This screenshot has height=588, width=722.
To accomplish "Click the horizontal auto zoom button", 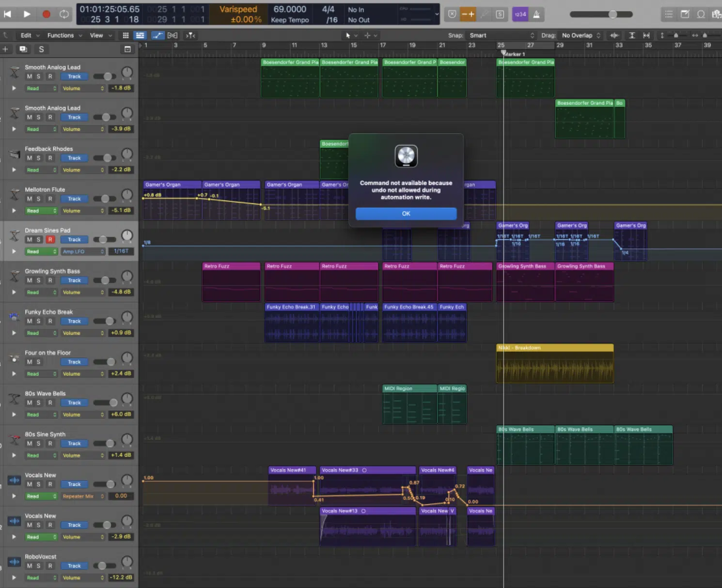I will (x=646, y=35).
